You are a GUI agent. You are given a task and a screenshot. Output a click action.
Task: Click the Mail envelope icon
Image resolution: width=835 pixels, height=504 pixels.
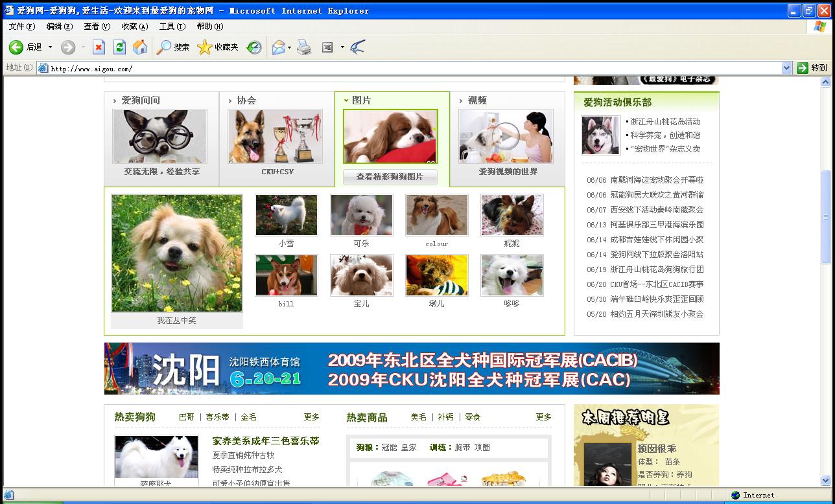coord(279,47)
